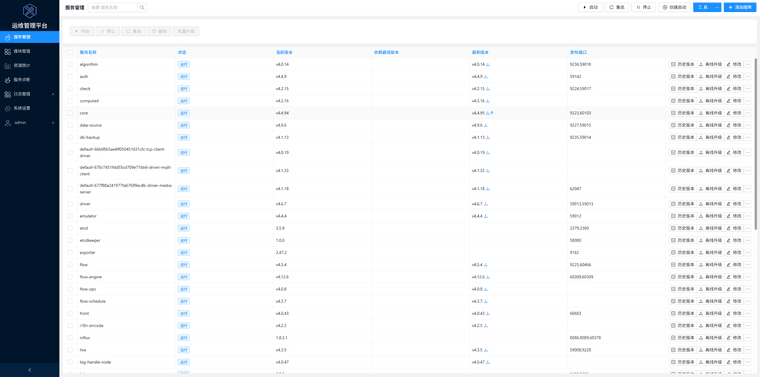
Task: Click the top-right Restart button
Action: coord(617,7)
